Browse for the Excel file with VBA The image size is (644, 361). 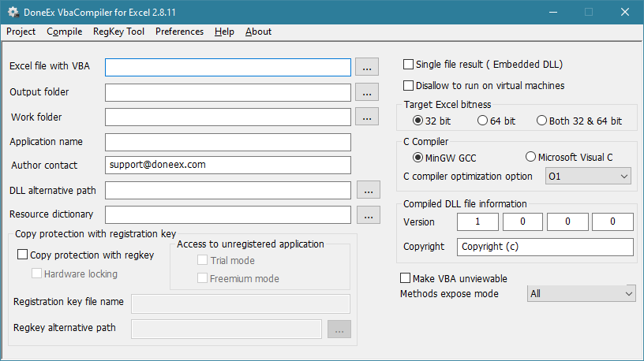[x=367, y=67]
